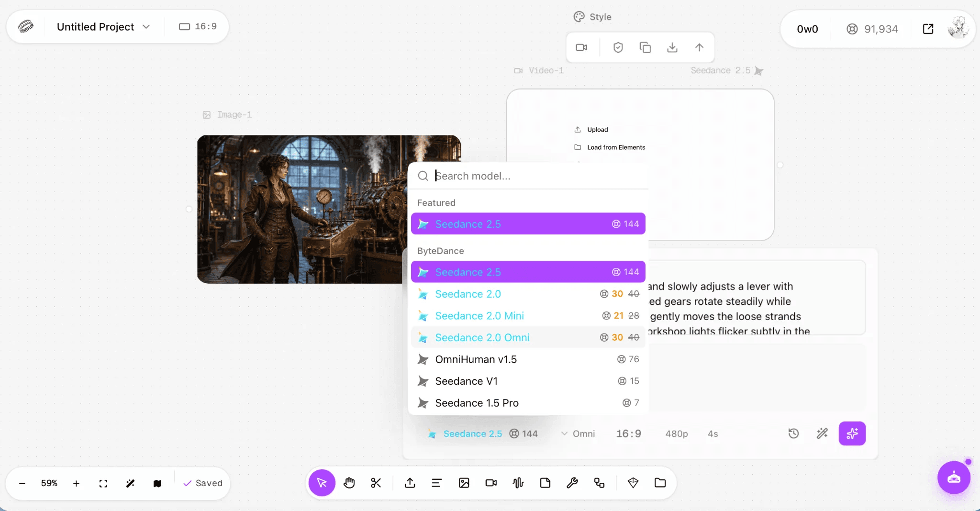Select Featured Seedance 2.5 model

coord(528,224)
